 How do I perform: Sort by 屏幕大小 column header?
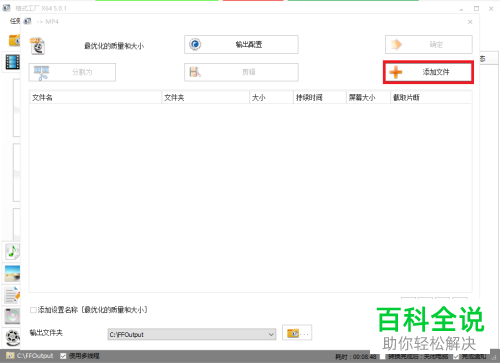(x=368, y=97)
